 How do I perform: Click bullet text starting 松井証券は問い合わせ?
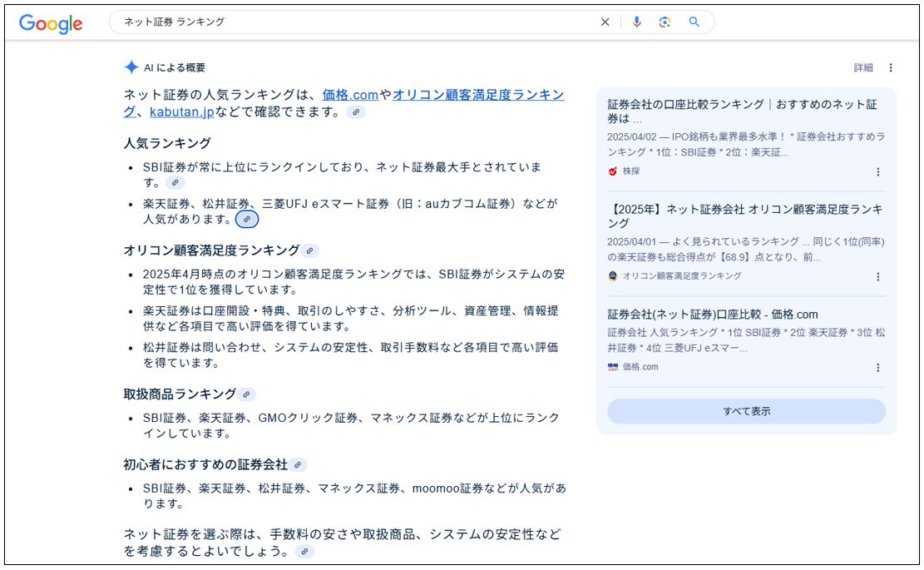[x=351, y=354]
